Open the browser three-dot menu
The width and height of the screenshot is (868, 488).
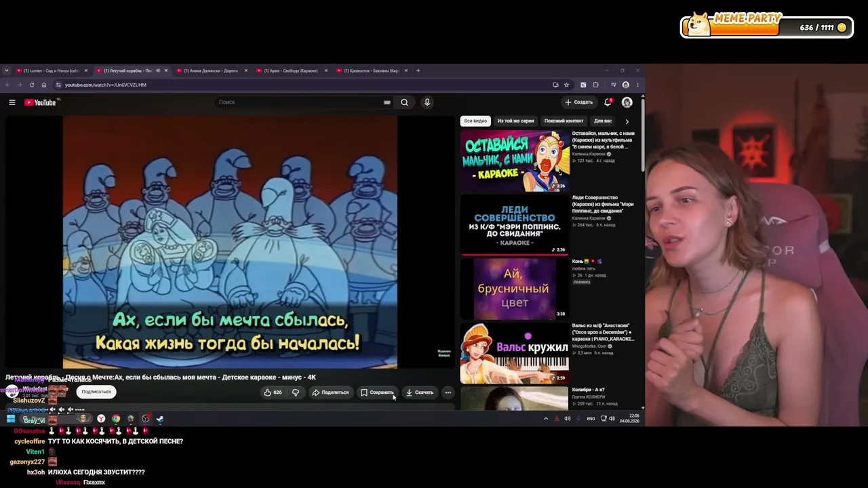(637, 85)
